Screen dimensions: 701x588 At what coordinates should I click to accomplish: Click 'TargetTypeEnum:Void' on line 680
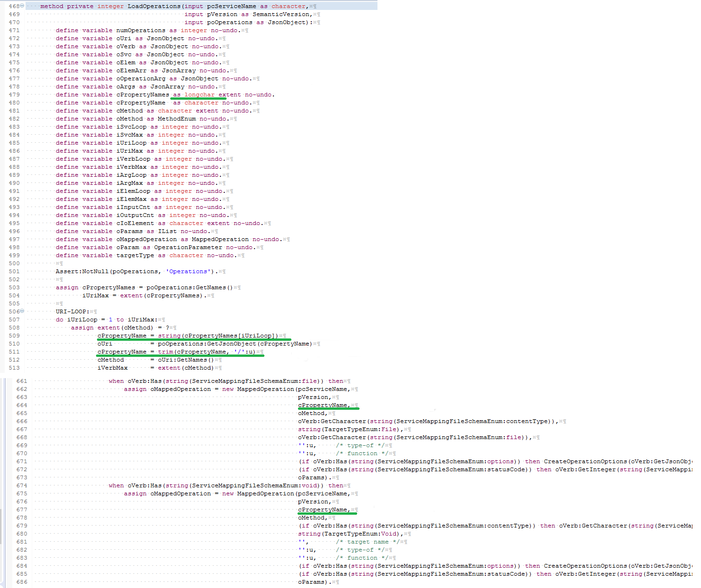coord(360,534)
